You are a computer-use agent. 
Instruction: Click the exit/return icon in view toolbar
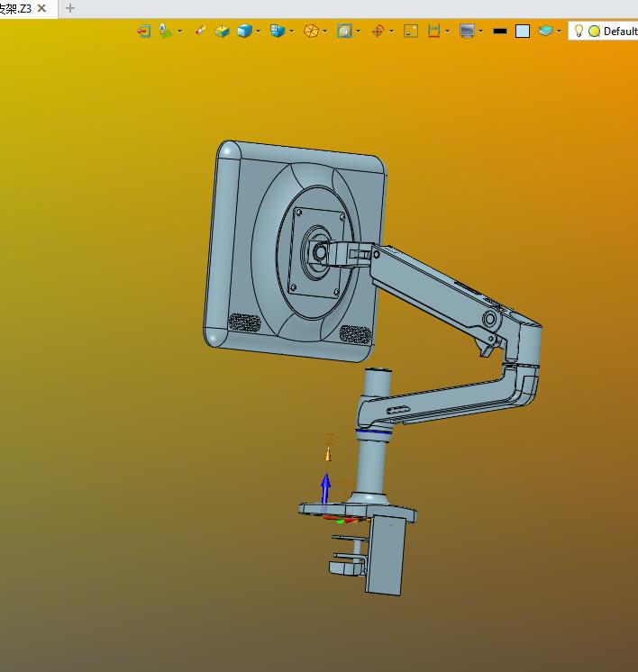[x=144, y=31]
